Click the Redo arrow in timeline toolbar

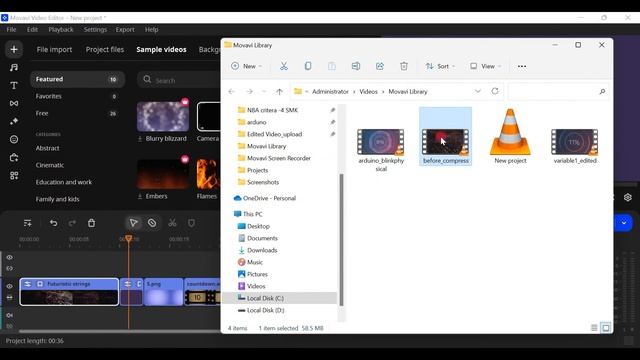tap(72, 223)
